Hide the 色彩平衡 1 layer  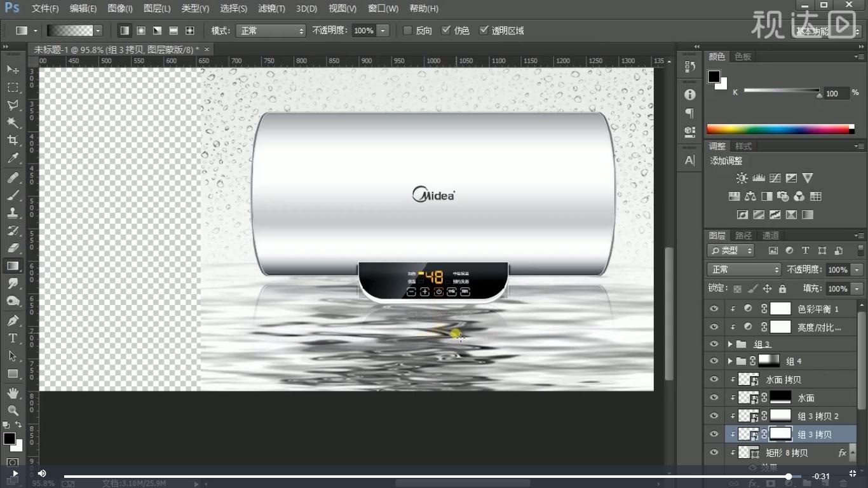pyautogui.click(x=714, y=309)
